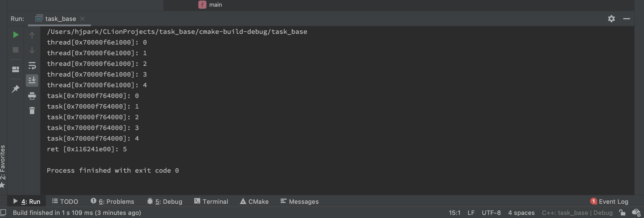Image resolution: width=644 pixels, height=218 pixels.
Task: Open the Terminal tool window
Action: click(211, 201)
